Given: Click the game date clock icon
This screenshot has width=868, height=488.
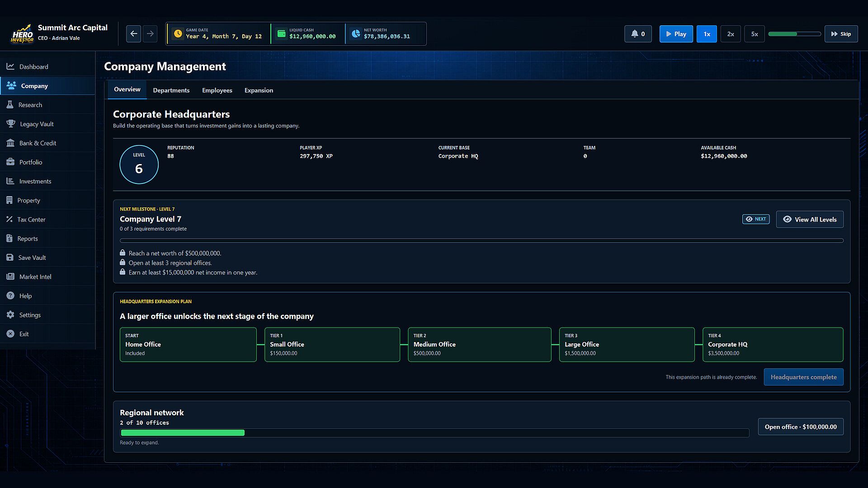Looking at the screenshot, I should click(178, 34).
